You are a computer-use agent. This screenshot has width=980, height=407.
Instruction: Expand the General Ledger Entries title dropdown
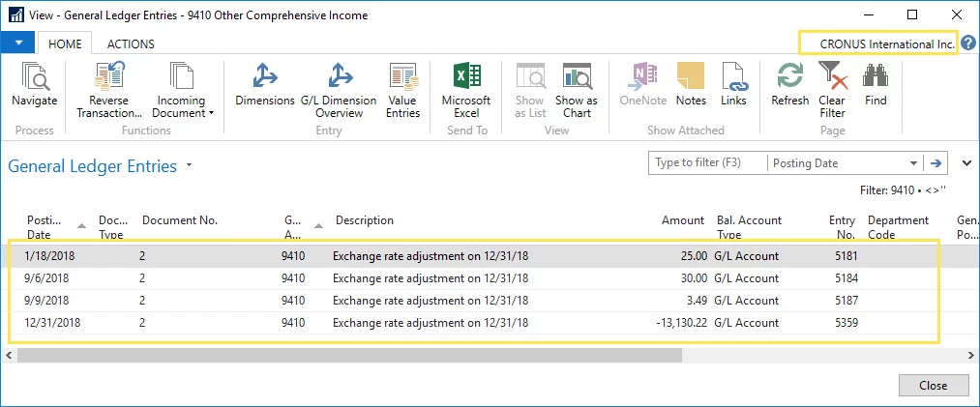[190, 166]
